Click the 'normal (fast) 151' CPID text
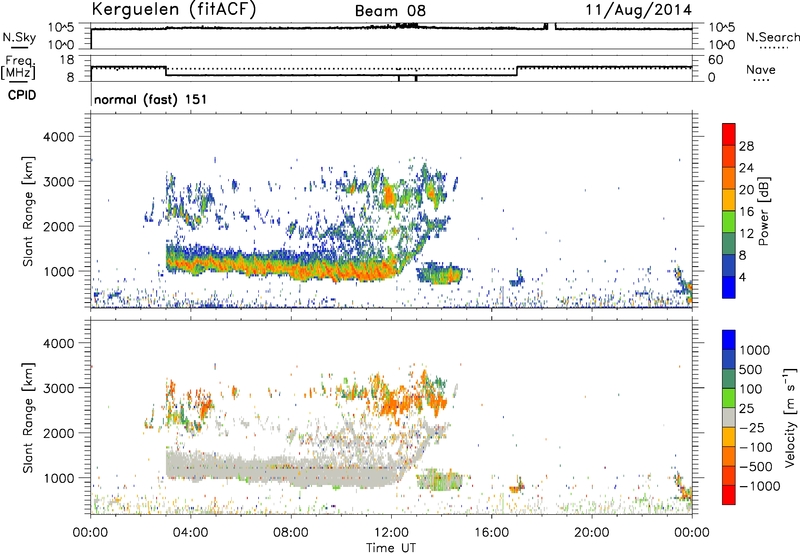Screen dimensions: 800x554 [x=151, y=99]
